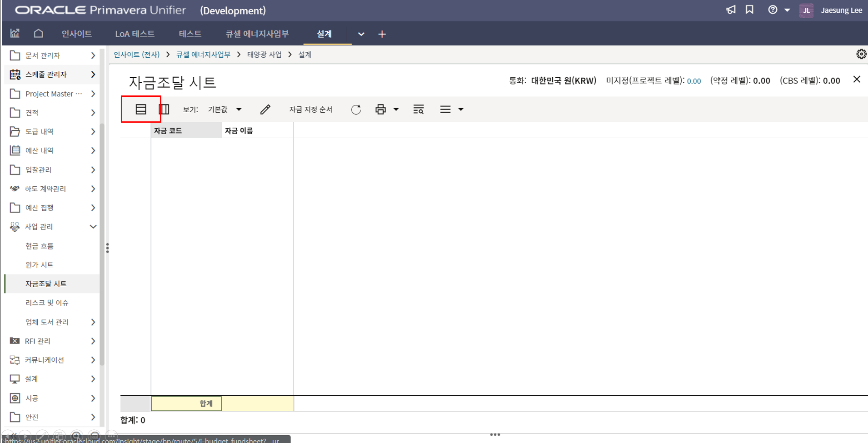Open the announcements megaphone icon

click(731, 10)
